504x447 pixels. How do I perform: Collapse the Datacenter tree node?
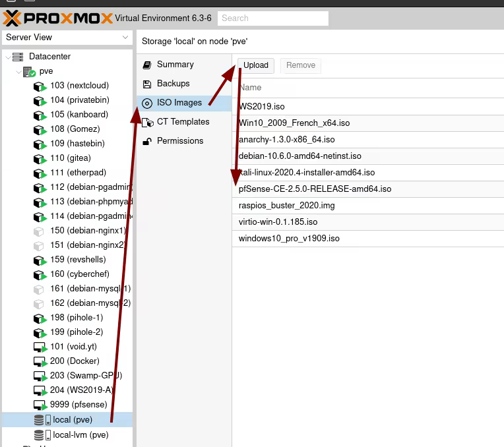[8, 57]
